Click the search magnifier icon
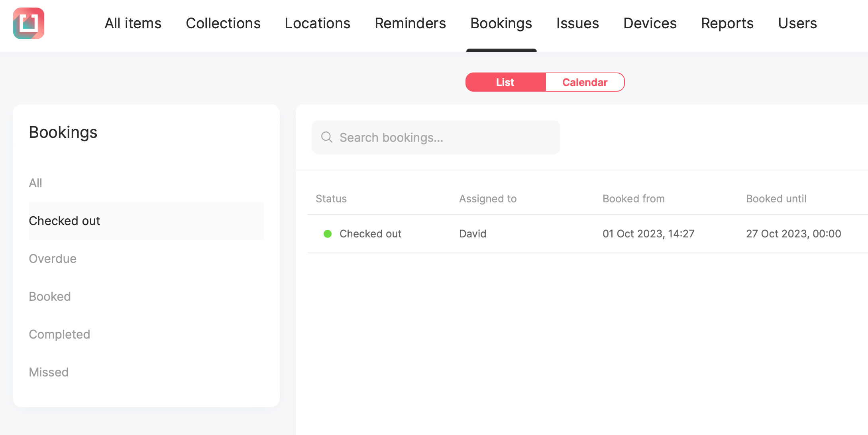This screenshot has width=868, height=435. [327, 137]
